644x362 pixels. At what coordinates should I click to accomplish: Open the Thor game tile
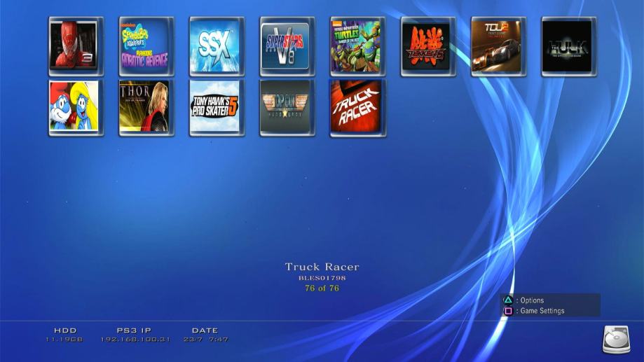146,108
